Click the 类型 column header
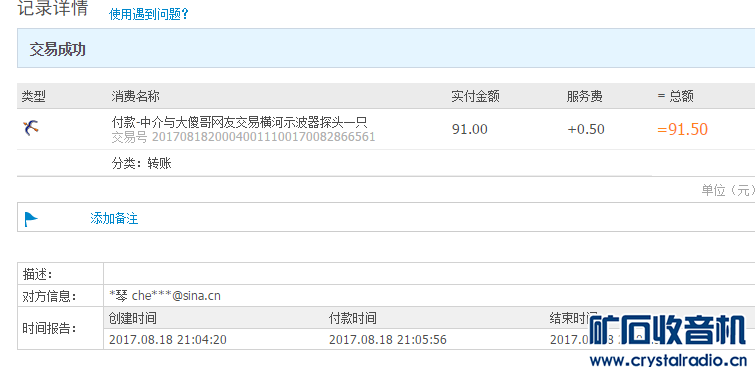The image size is (755, 373). pos(34,96)
